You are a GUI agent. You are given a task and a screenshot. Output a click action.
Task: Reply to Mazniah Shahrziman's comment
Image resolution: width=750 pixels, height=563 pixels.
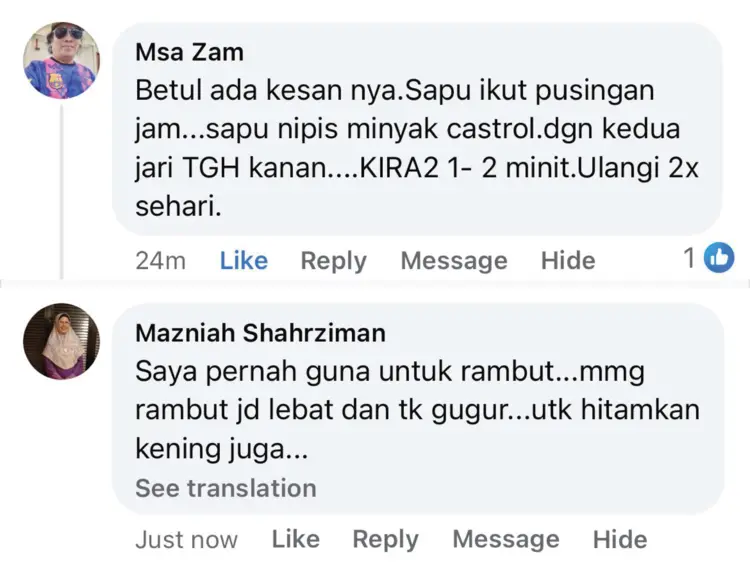pos(386,540)
